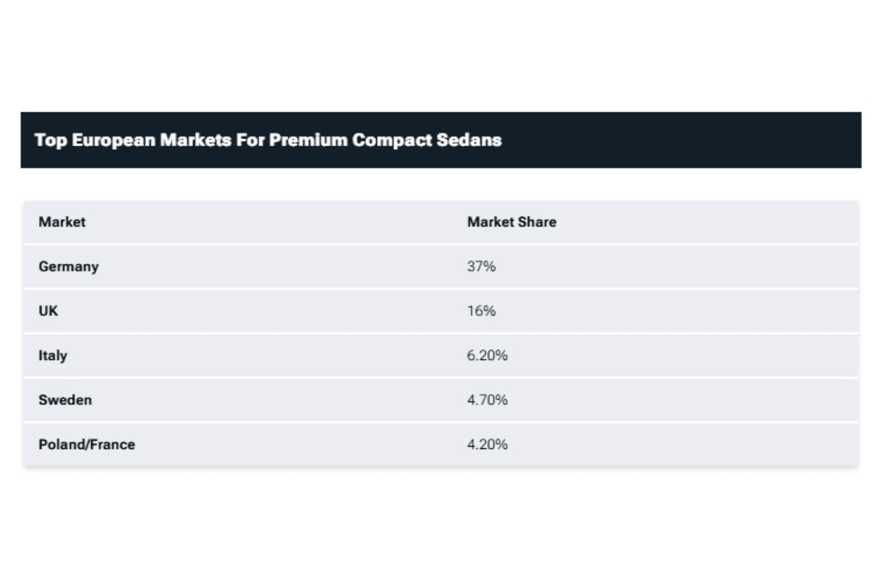
Task: Select the Germany row label
Action: [x=68, y=267]
